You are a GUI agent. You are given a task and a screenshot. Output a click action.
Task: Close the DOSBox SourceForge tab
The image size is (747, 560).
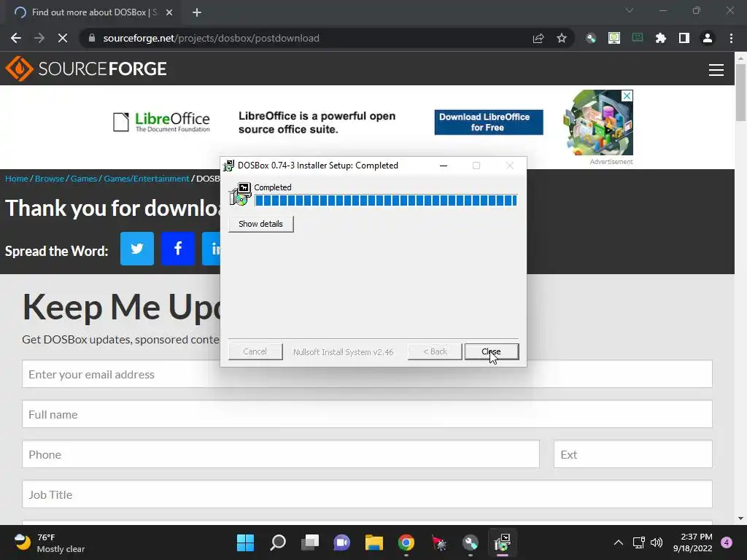click(x=169, y=13)
